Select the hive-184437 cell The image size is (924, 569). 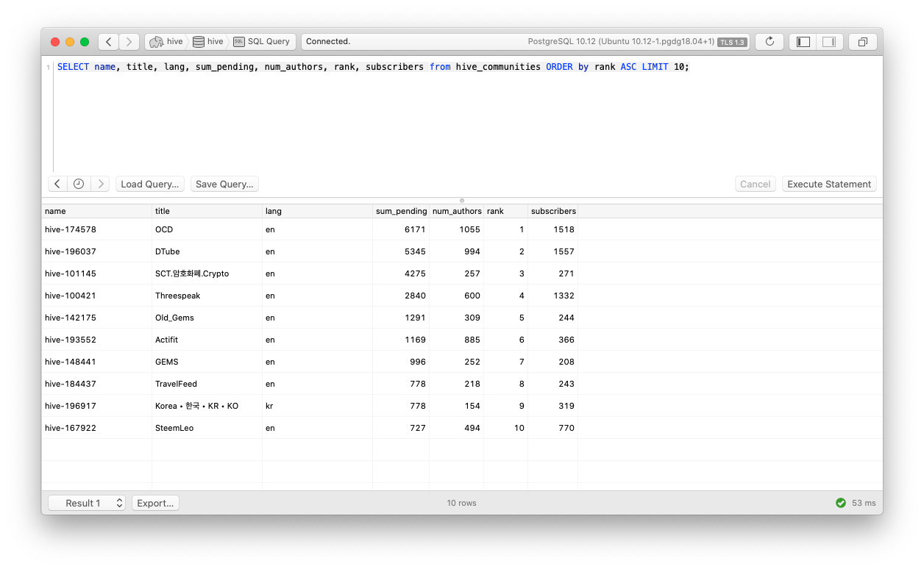coord(96,384)
